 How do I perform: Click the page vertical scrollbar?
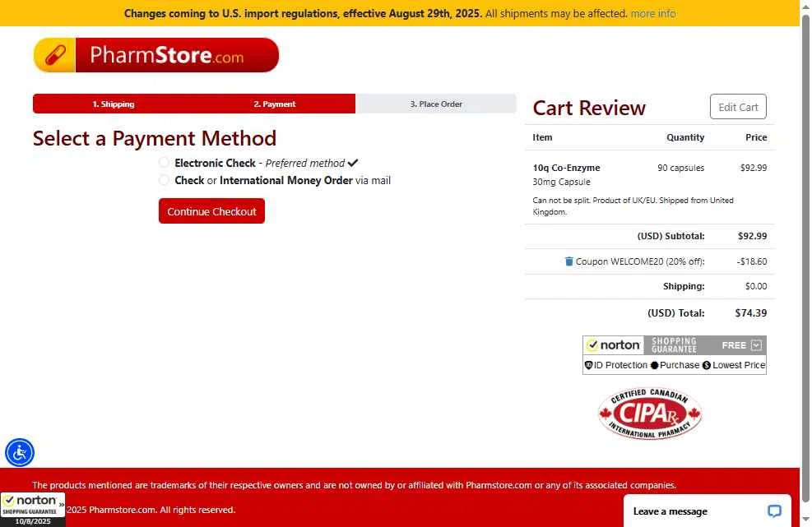point(805,259)
